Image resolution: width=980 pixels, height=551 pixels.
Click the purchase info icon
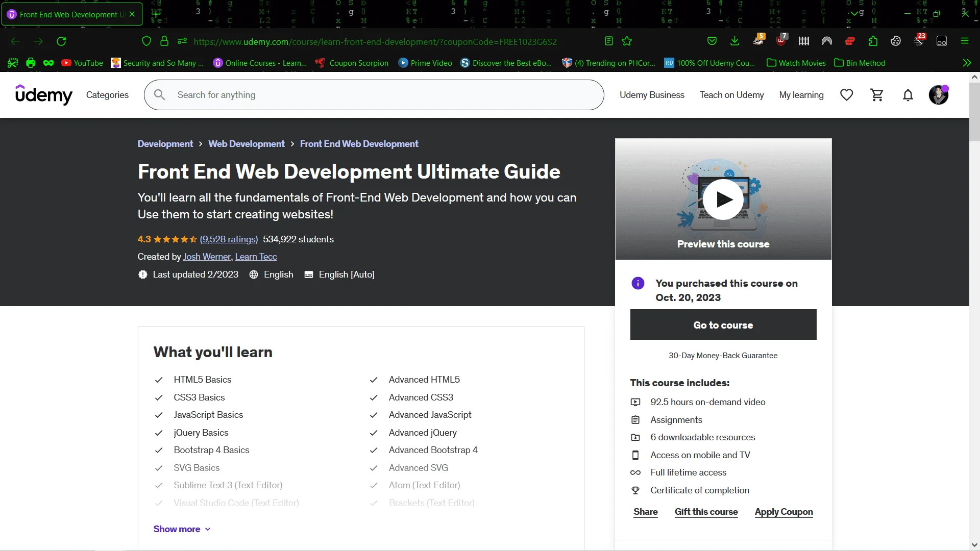[638, 283]
